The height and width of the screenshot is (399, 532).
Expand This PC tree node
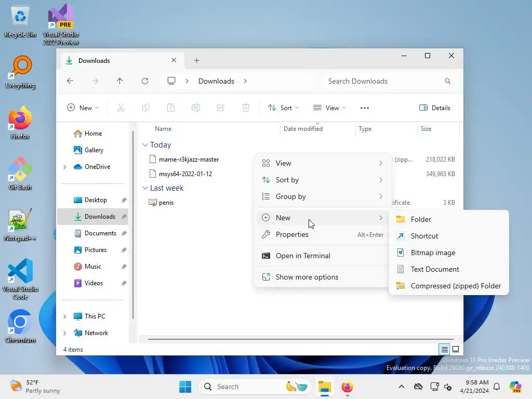click(x=65, y=316)
